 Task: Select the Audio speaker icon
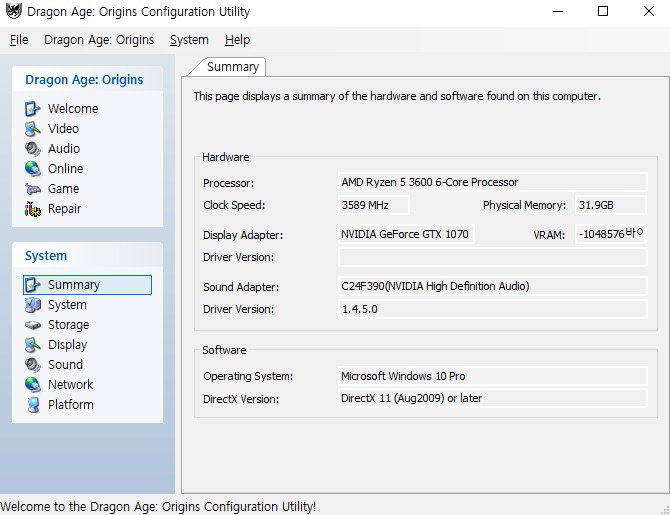point(33,148)
